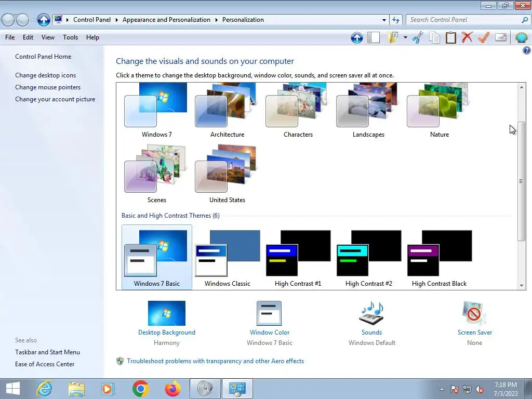This screenshot has height=399, width=532.
Task: Show hidden system tray icons arrow
Action: [x=442, y=389]
